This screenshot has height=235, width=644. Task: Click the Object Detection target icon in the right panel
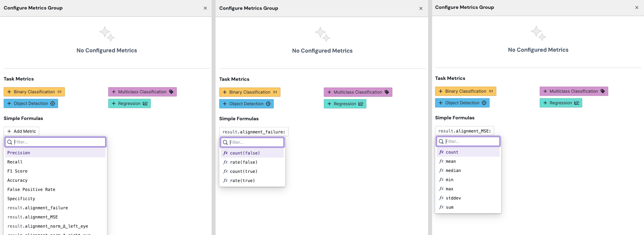484,103
